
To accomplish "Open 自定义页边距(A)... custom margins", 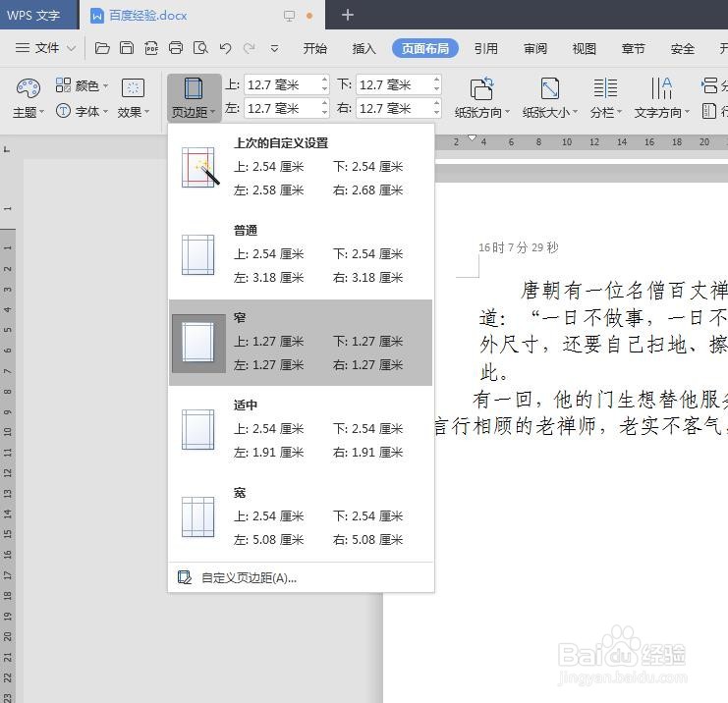I will coord(301,577).
